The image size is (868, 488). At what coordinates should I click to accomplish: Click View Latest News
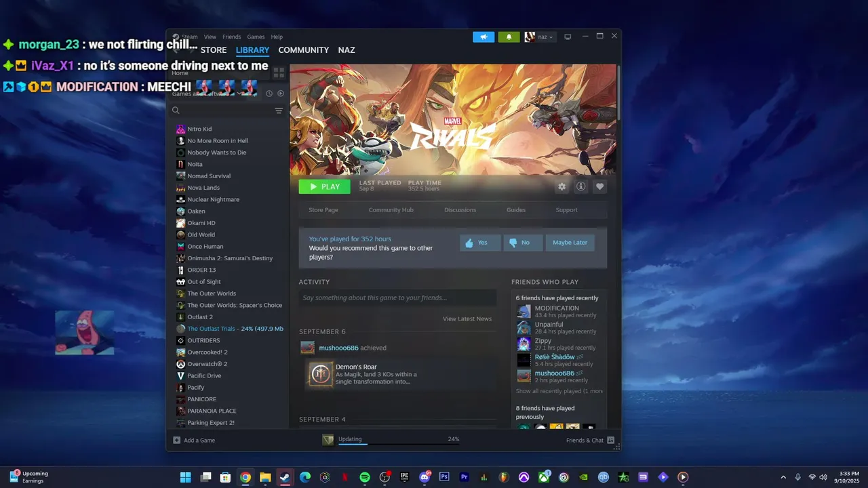click(467, 319)
